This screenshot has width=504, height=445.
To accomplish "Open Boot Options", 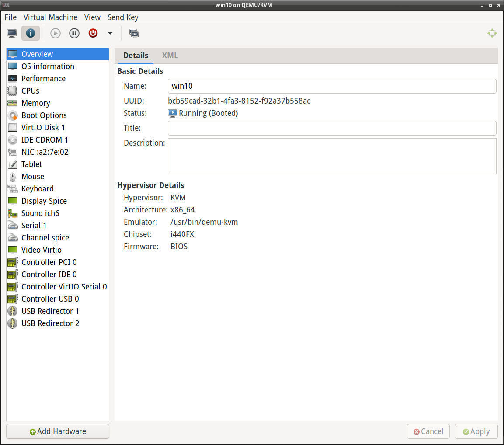I will click(x=58, y=115).
